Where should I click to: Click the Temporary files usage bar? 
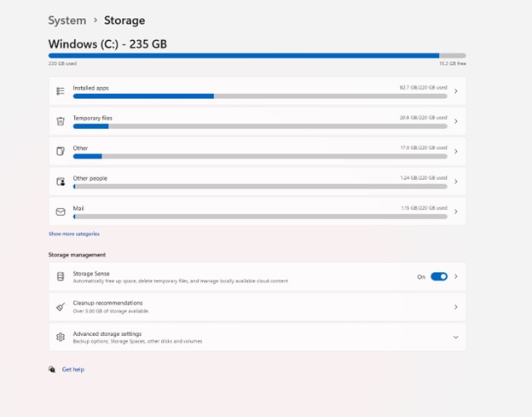pyautogui.click(x=260, y=126)
